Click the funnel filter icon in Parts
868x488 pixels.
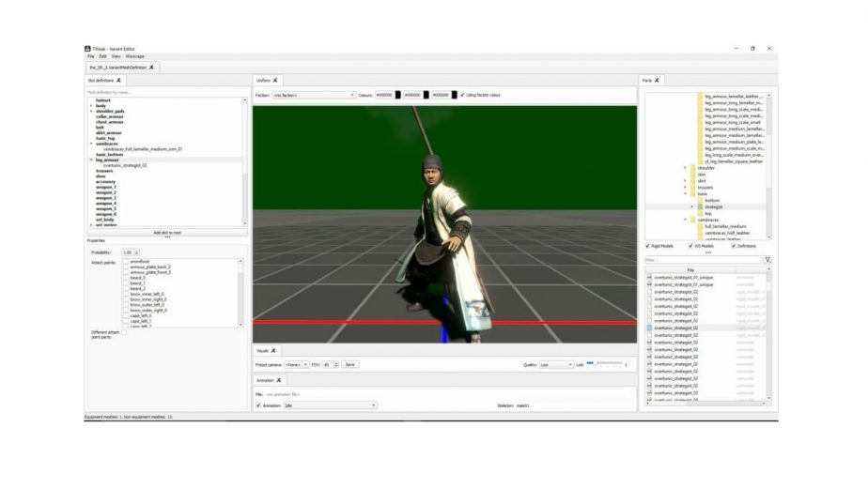[x=767, y=260]
